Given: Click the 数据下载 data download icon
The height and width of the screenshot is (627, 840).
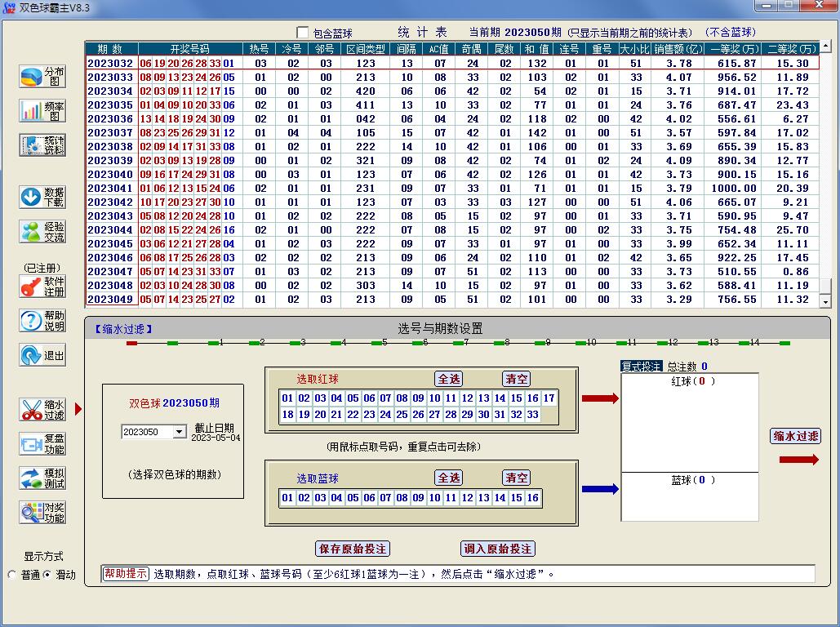Looking at the screenshot, I should pos(42,197).
